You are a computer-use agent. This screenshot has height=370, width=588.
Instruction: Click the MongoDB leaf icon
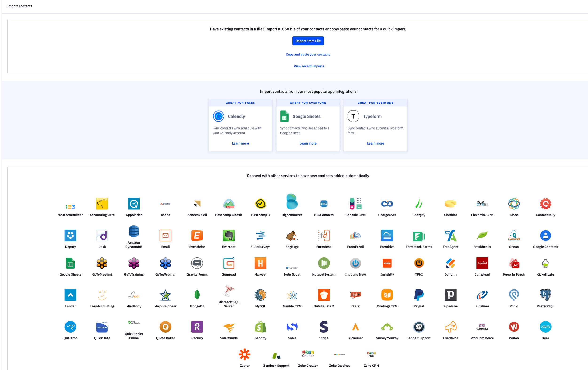click(x=197, y=295)
